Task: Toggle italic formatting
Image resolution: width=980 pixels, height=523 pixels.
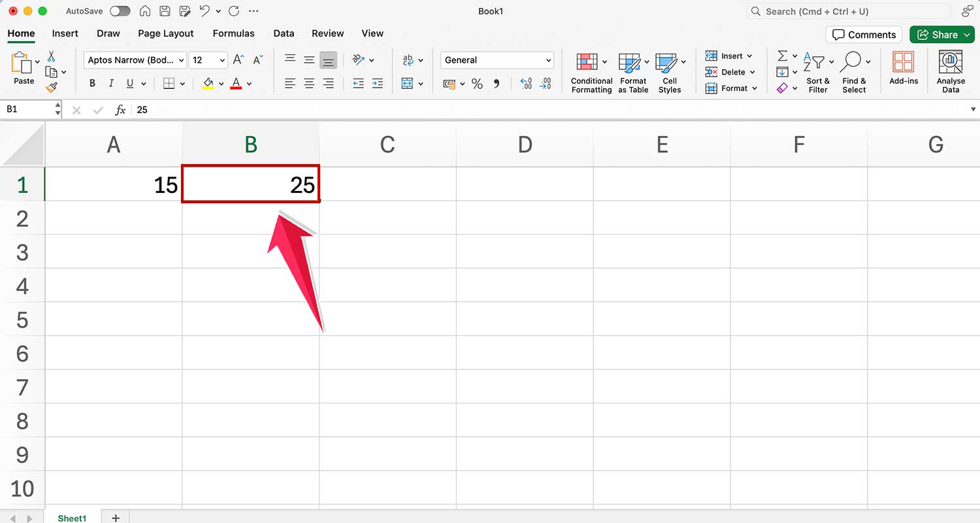Action: click(110, 83)
